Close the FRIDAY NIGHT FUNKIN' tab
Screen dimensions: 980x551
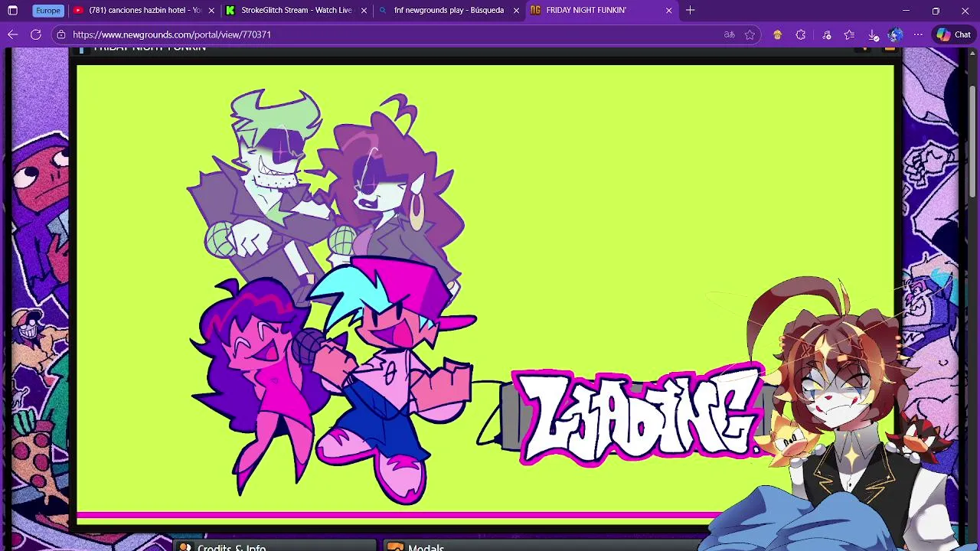tap(668, 11)
